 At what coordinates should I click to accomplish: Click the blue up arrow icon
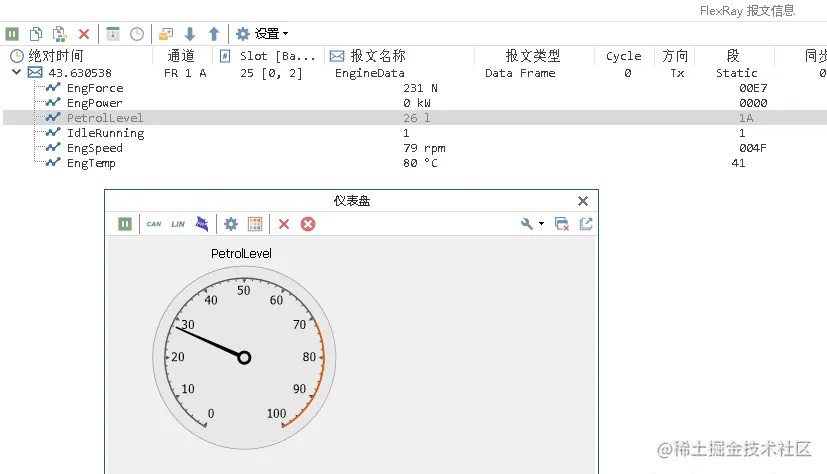214,34
